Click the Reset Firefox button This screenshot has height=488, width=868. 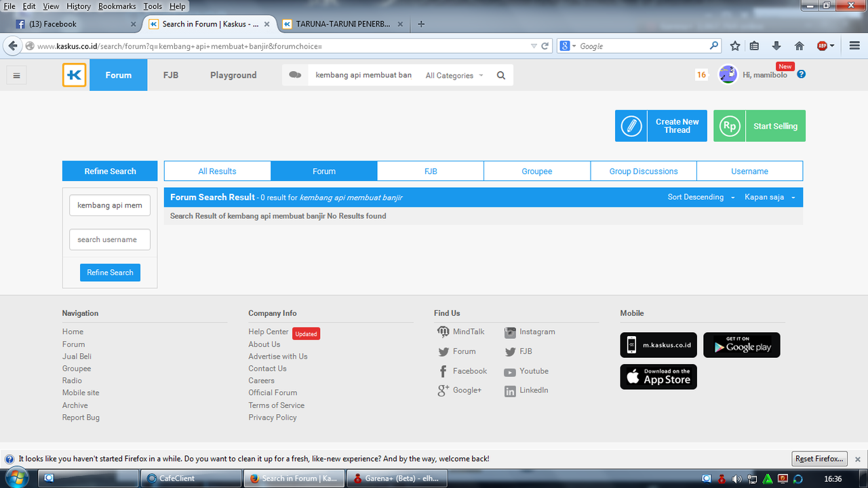[x=819, y=459]
